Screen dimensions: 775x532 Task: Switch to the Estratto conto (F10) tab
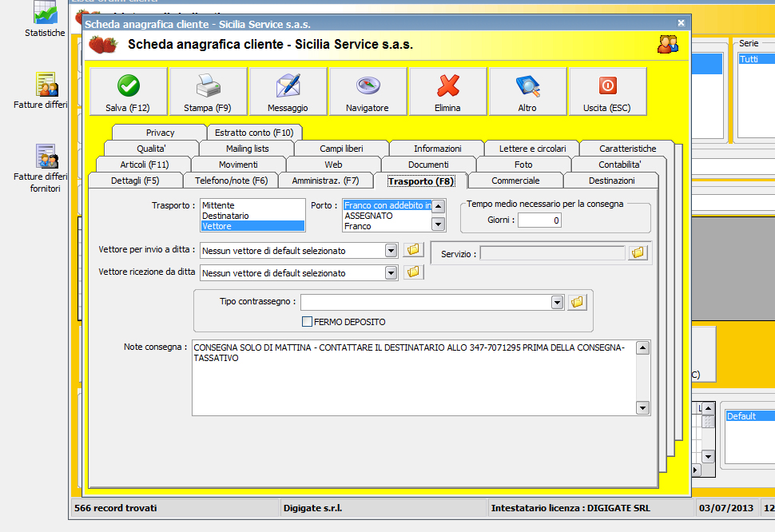click(254, 133)
